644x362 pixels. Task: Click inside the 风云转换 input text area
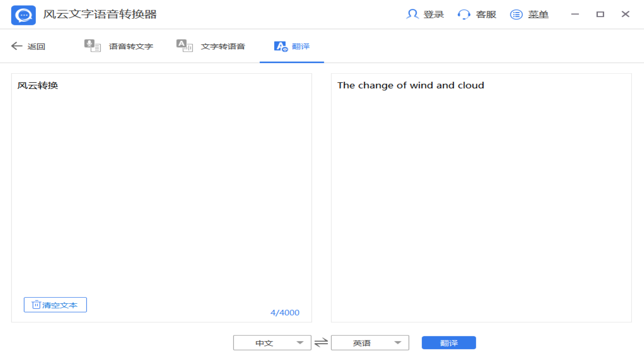[161, 181]
